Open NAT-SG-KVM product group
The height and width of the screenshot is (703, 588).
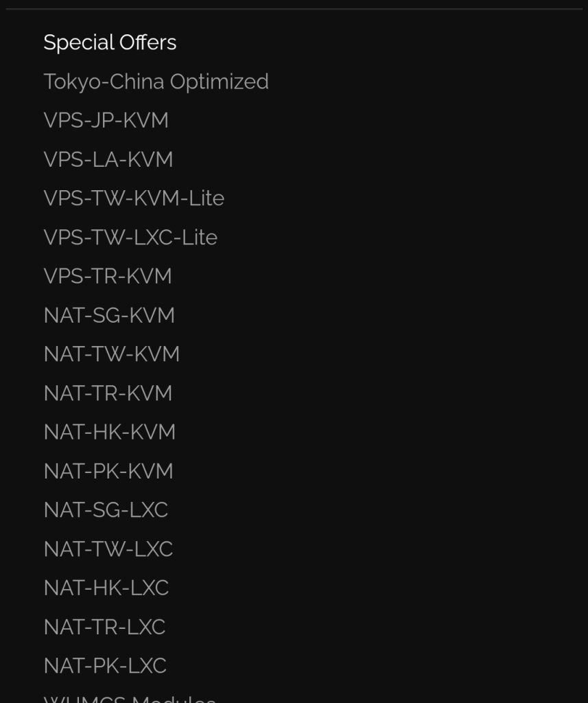(109, 316)
